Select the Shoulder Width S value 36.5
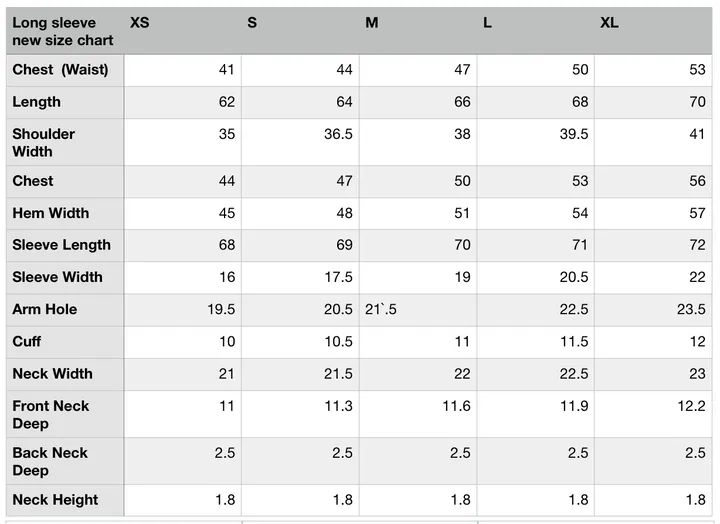 pos(338,134)
